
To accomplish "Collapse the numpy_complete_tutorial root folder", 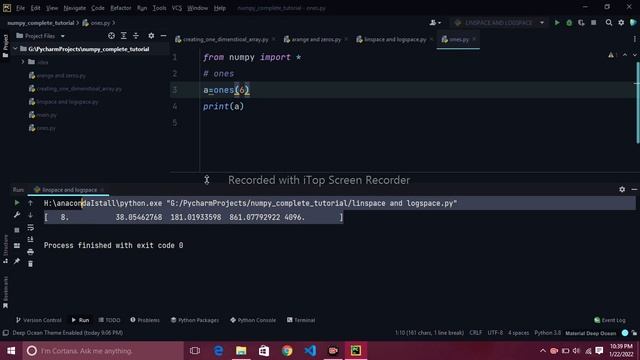I will (15, 49).
